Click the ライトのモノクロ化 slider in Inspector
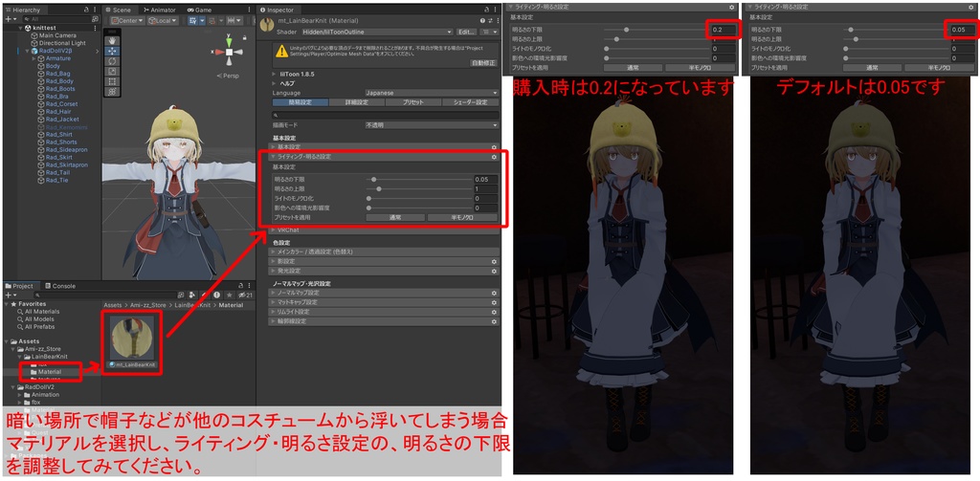The width and height of the screenshot is (980, 481). tap(419, 199)
